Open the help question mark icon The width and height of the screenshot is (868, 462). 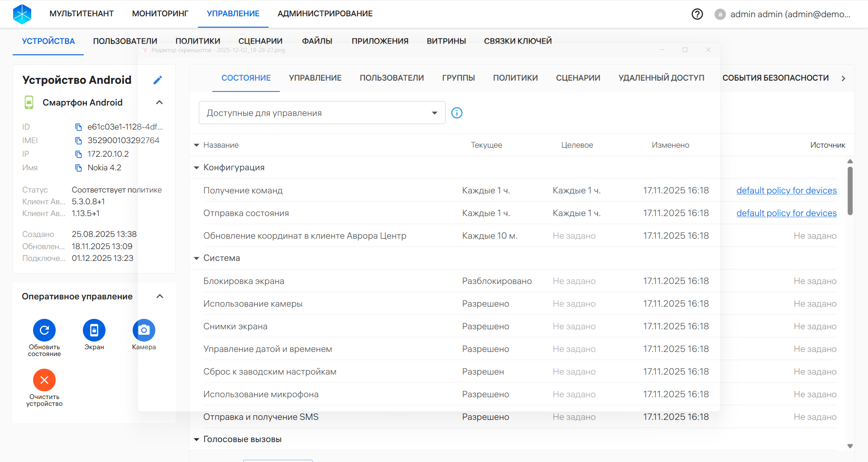point(697,14)
